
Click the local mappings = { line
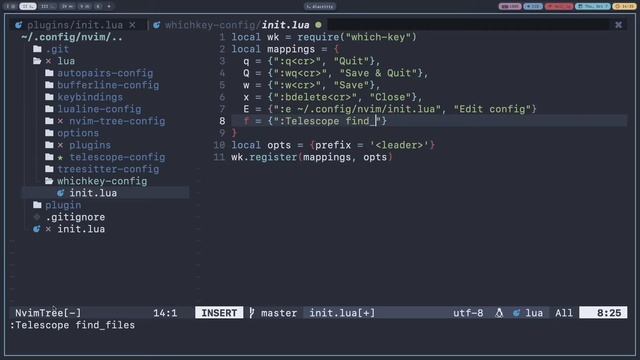point(285,49)
